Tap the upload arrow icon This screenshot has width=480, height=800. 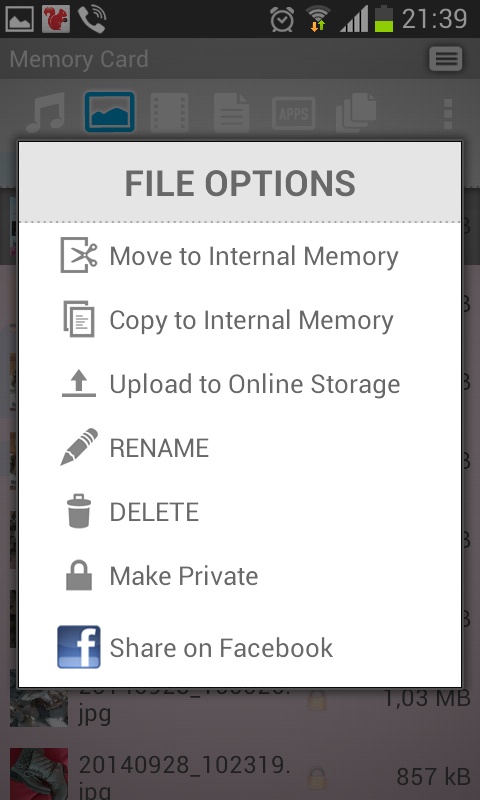(x=79, y=384)
